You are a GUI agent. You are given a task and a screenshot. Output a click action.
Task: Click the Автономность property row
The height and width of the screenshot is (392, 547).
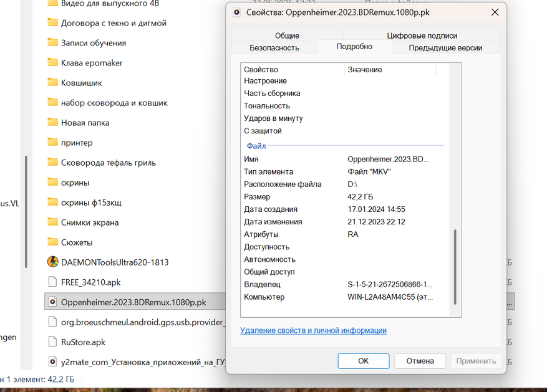[345, 260]
